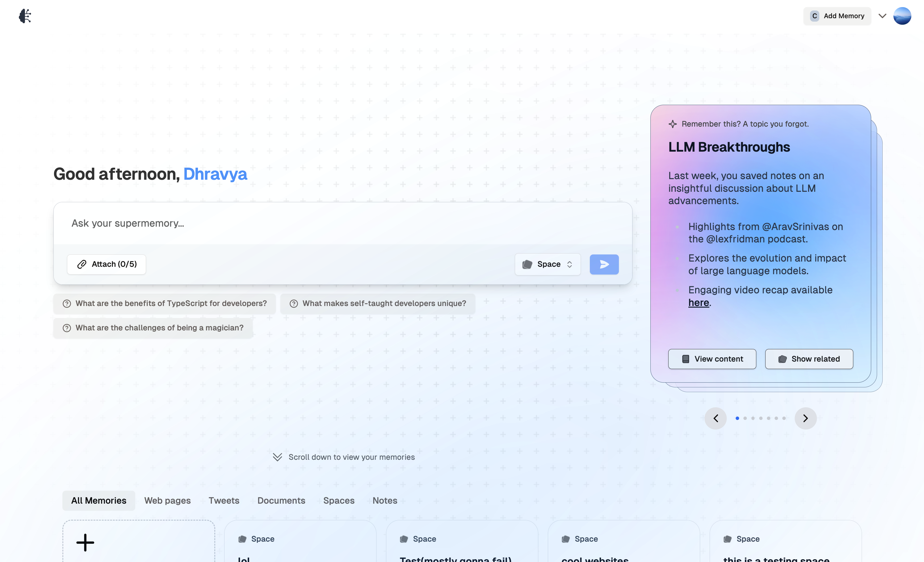The width and height of the screenshot is (924, 562).
Task: Click the Attach (0/5) button
Action: 107,264
